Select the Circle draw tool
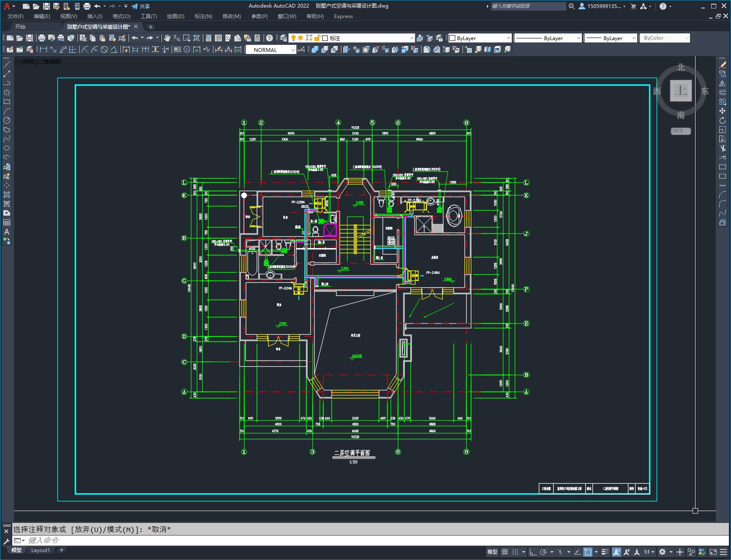 7,120
